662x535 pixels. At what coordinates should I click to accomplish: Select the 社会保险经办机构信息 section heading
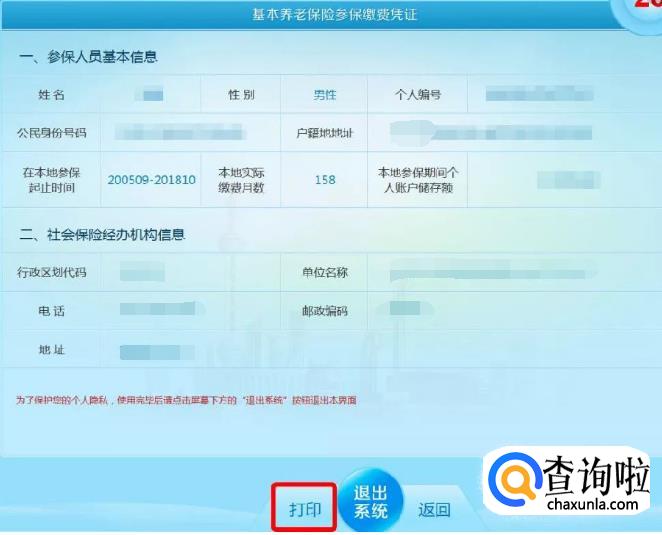pyautogui.click(x=102, y=234)
